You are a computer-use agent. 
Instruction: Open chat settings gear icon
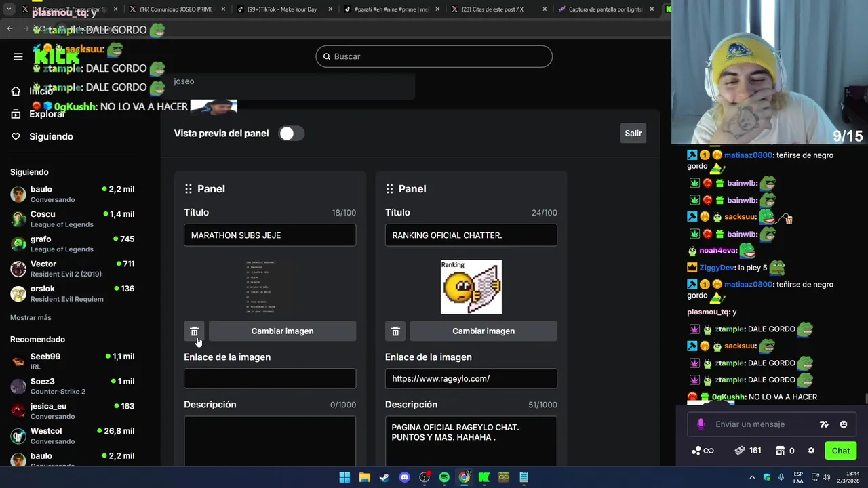coord(811,451)
